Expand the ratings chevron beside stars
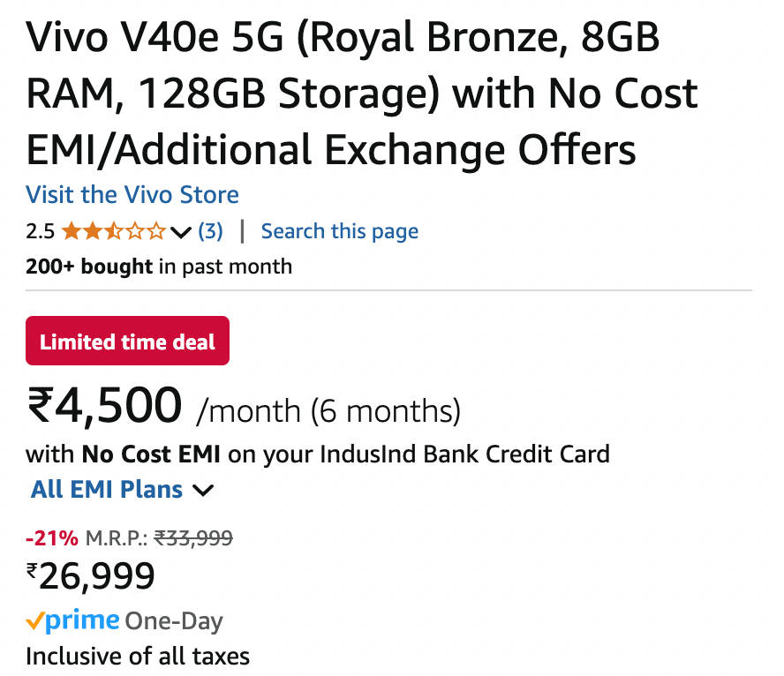The width and height of the screenshot is (784, 676). [181, 233]
